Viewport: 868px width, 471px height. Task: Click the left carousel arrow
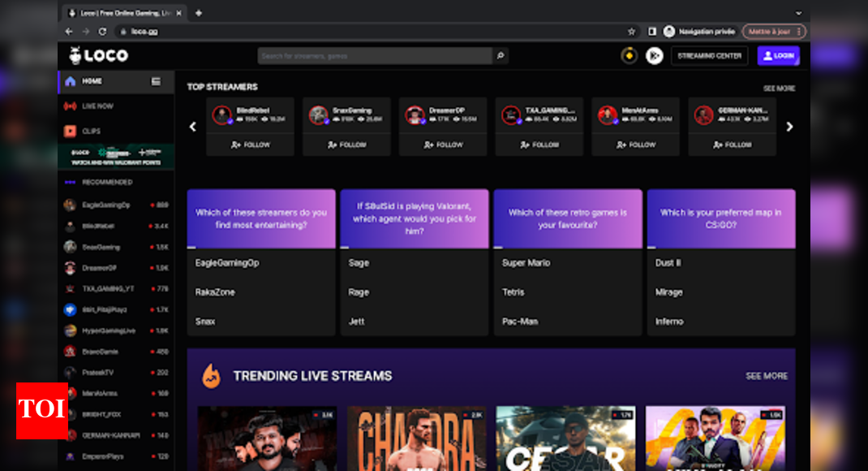tap(192, 127)
